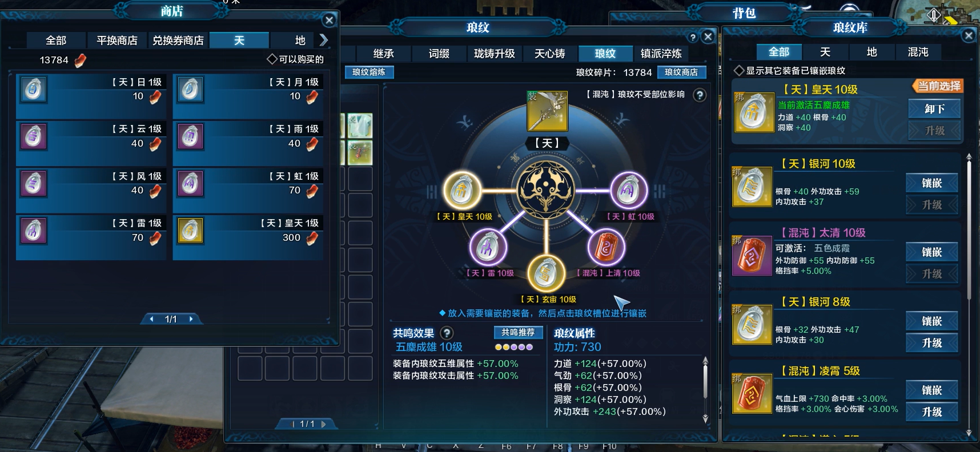Buy the 【天】皇天 1级 shop item

click(x=248, y=237)
